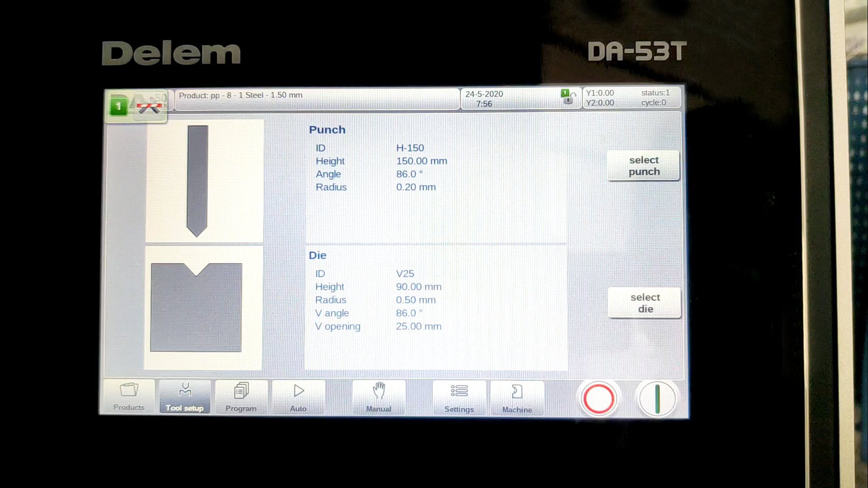Viewport: 868px width, 488px height.
Task: Open the Program tab
Action: [x=241, y=397]
